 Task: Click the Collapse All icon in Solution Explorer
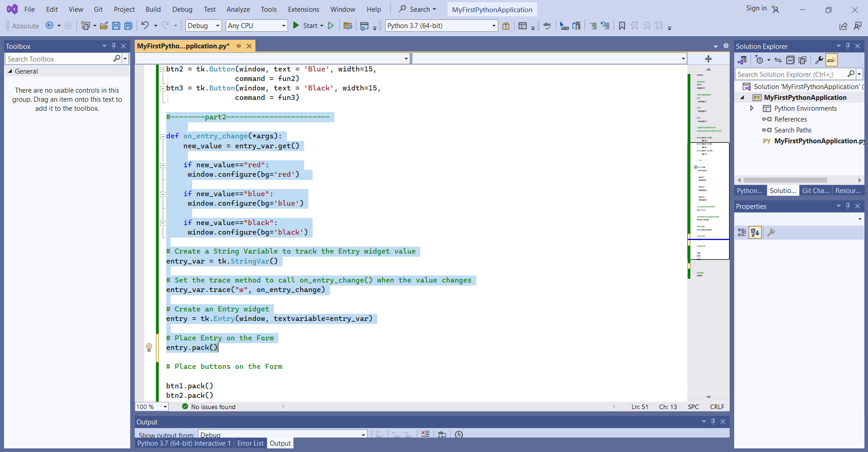(790, 60)
